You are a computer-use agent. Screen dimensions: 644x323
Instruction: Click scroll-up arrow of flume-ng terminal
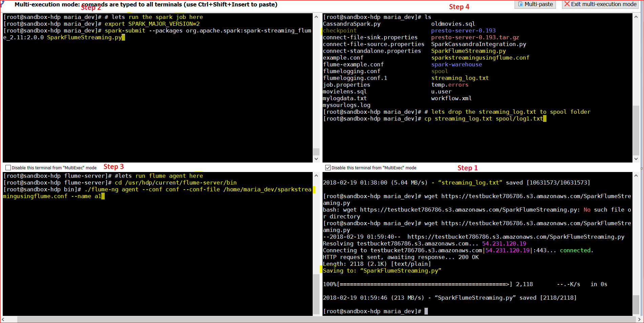coord(316,175)
